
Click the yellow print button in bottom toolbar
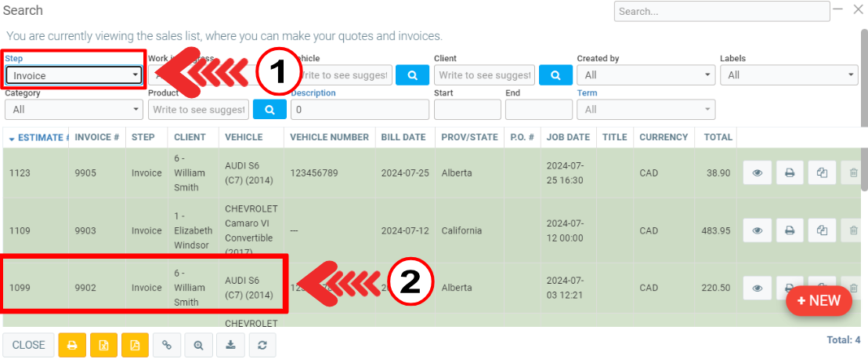coord(72,345)
